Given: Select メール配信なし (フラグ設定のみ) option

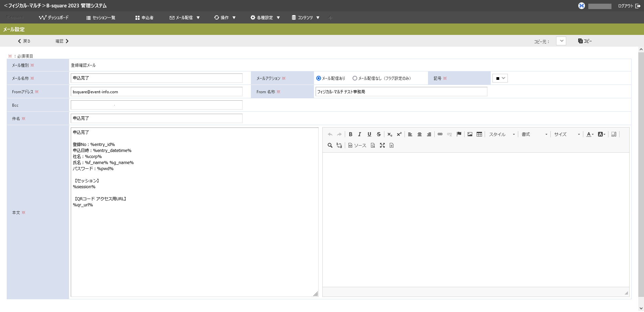Looking at the screenshot, I should pyautogui.click(x=355, y=78).
